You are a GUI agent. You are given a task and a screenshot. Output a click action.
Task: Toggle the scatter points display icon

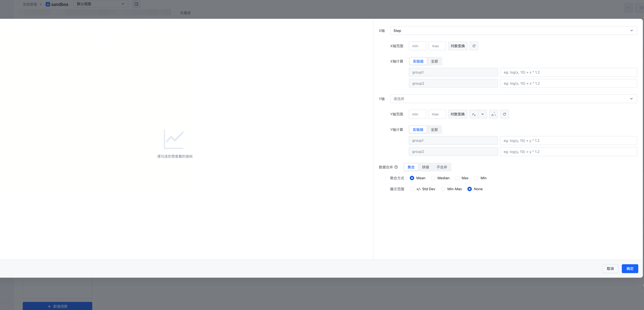[x=493, y=114]
